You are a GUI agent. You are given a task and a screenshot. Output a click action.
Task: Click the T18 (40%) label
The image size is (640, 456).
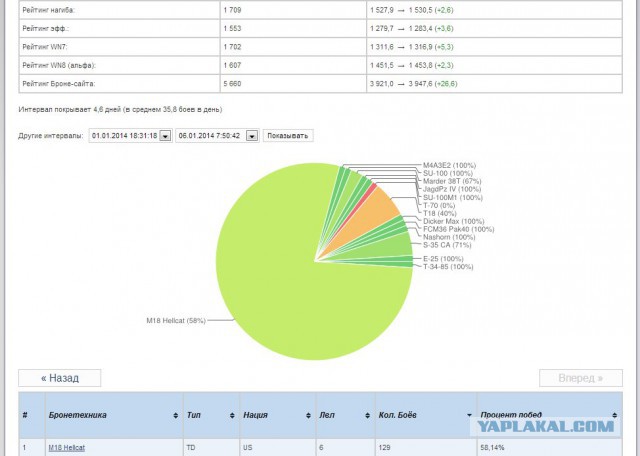440,213
